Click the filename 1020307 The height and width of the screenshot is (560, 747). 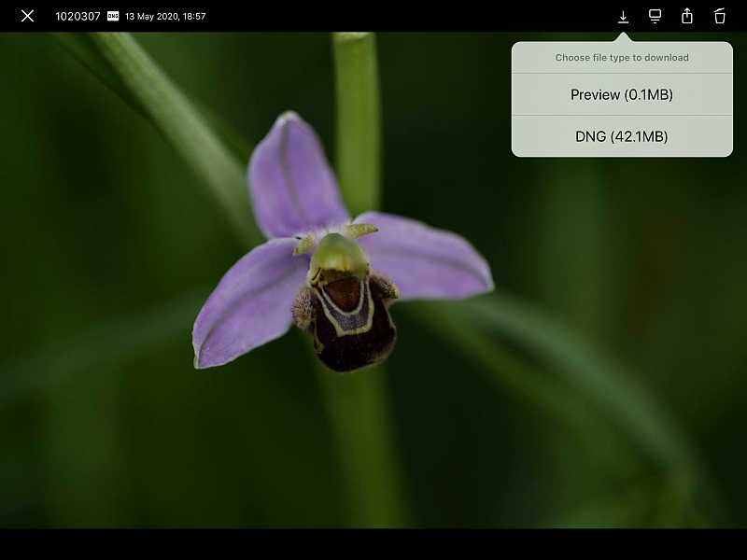point(78,16)
